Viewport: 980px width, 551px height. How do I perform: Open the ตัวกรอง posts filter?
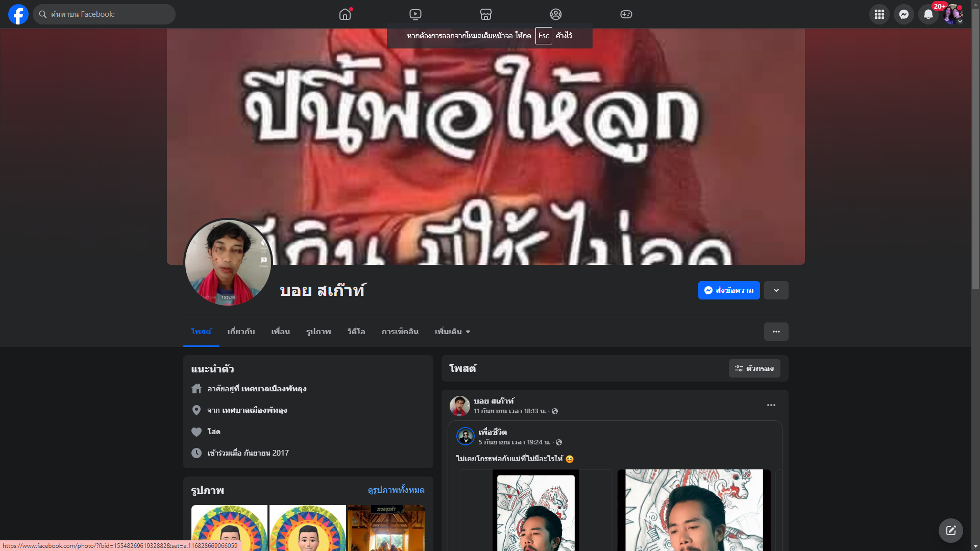[x=754, y=368]
